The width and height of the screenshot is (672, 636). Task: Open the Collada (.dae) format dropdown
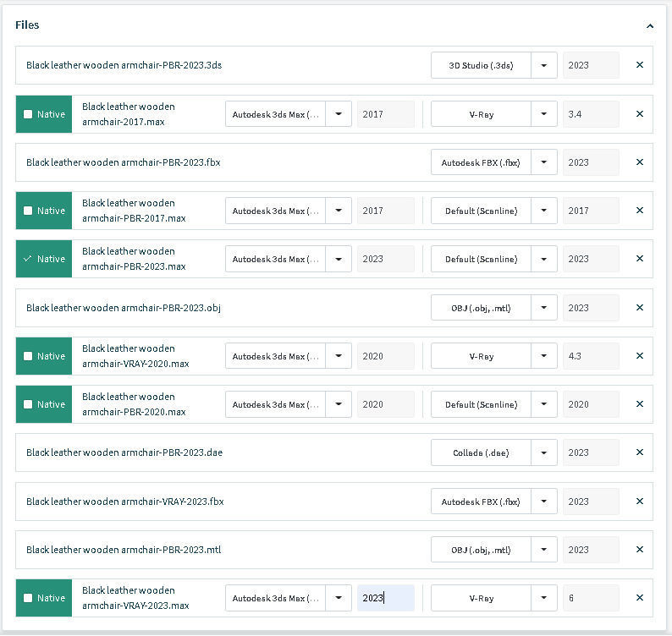pos(544,453)
